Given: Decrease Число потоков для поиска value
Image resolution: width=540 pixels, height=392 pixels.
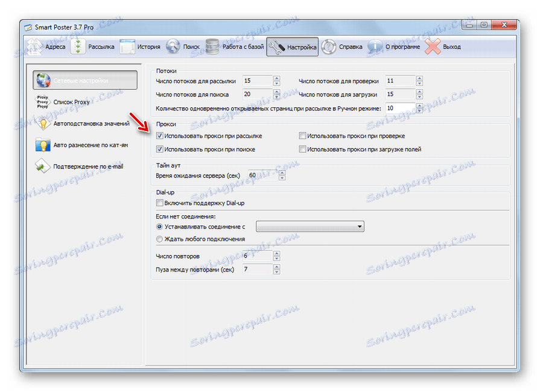Looking at the screenshot, I should [x=277, y=97].
